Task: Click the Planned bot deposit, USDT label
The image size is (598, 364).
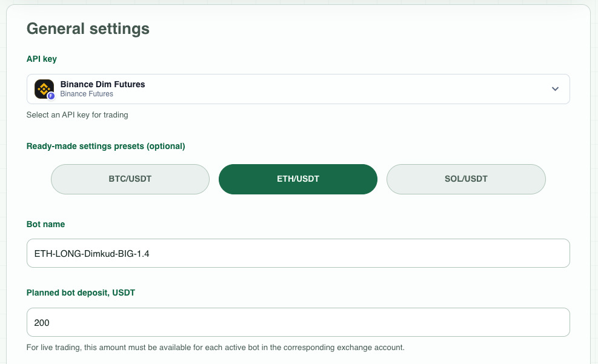Action: (x=81, y=293)
